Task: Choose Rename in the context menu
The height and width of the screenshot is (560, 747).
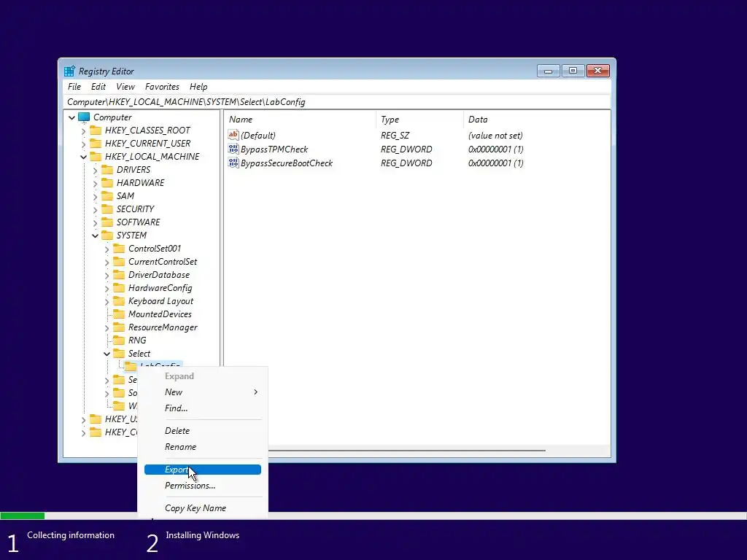Action: pyautogui.click(x=203, y=447)
